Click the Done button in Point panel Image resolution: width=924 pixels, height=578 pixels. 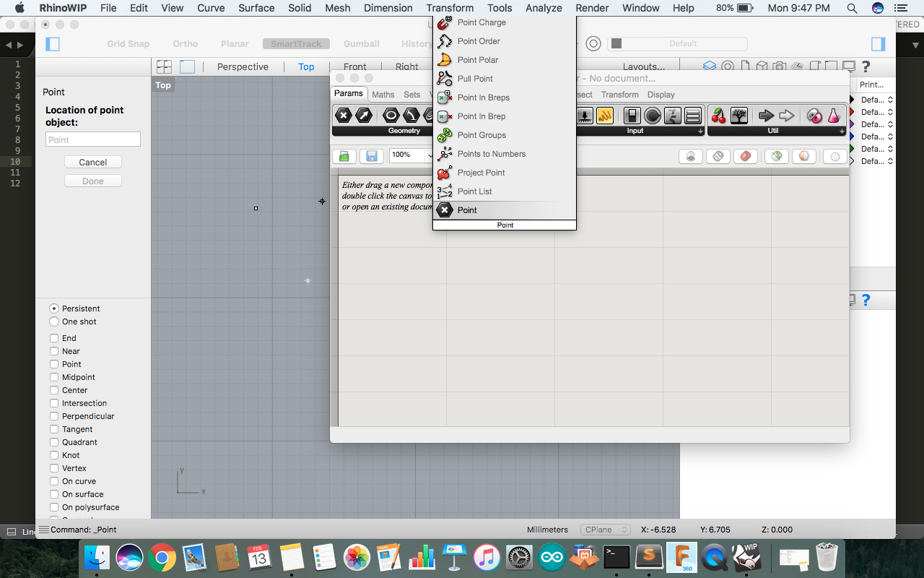(93, 181)
